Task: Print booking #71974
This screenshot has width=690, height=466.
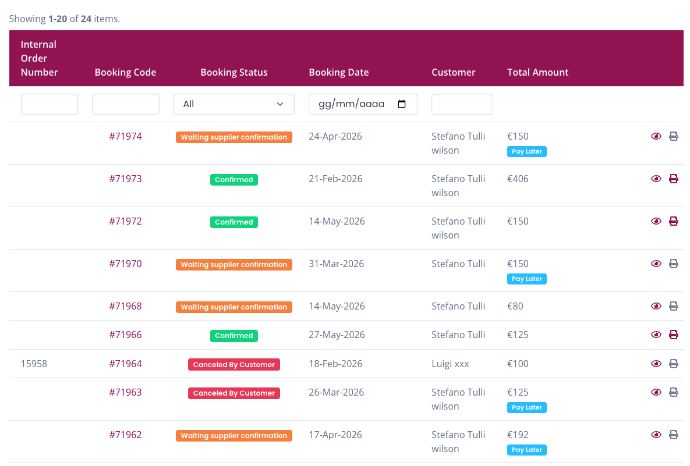Action: coord(673,136)
